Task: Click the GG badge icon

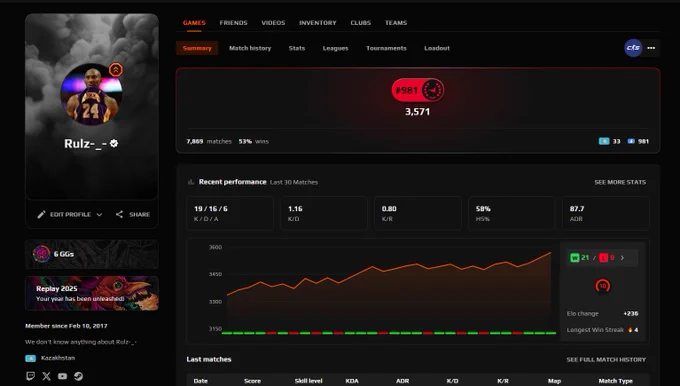Action: (42, 254)
